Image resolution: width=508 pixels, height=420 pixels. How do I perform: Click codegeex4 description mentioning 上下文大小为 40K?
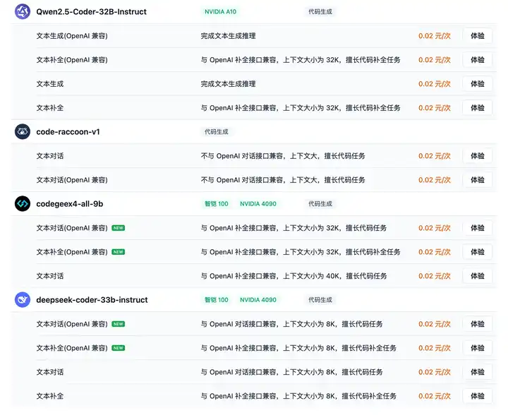[294, 276]
